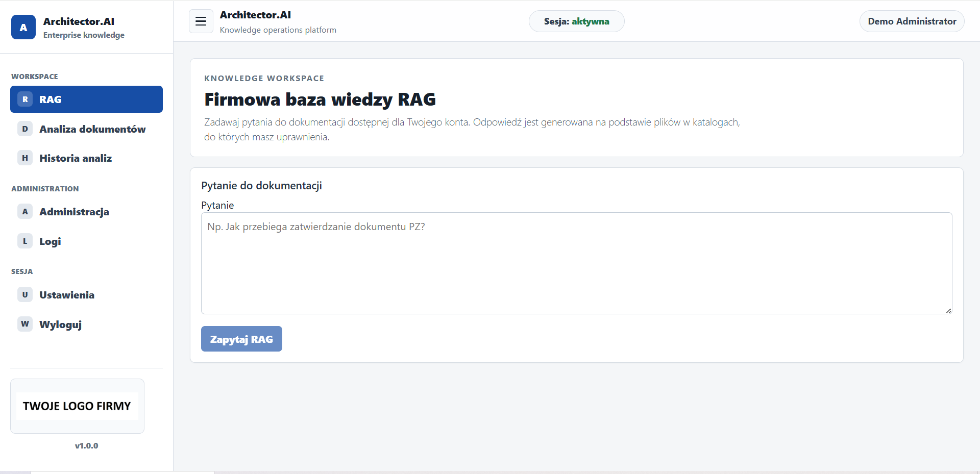Click the Pytanie field label
The height and width of the screenshot is (474, 980).
(x=217, y=205)
